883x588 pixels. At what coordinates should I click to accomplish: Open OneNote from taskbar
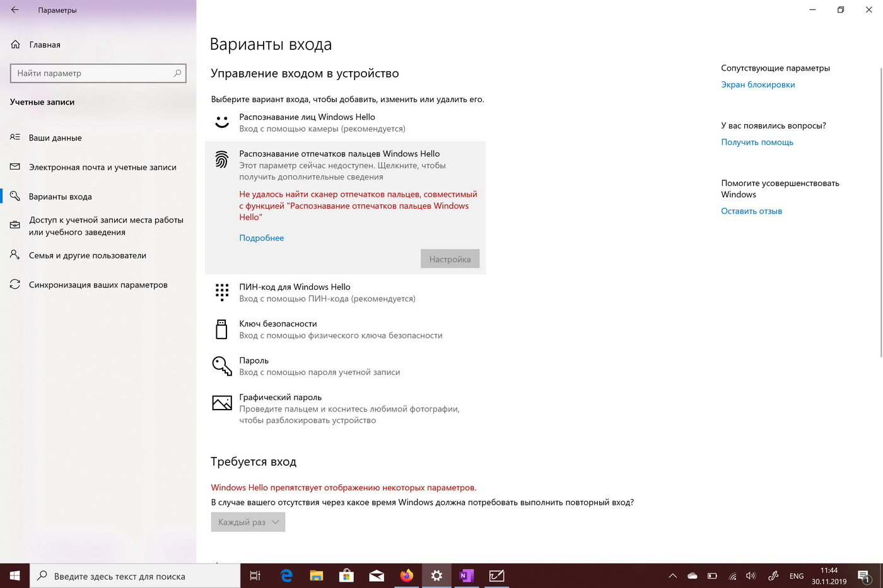pyautogui.click(x=467, y=575)
